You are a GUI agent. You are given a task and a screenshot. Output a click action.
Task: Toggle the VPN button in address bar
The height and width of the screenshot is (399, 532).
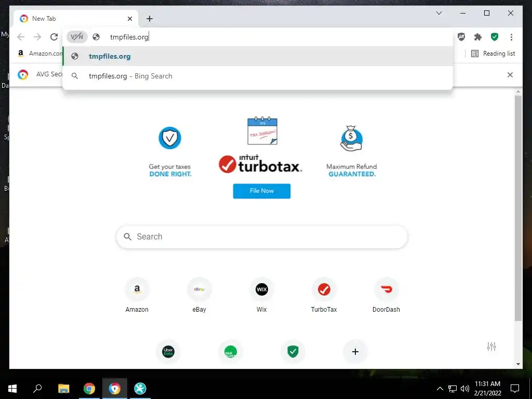coord(77,37)
